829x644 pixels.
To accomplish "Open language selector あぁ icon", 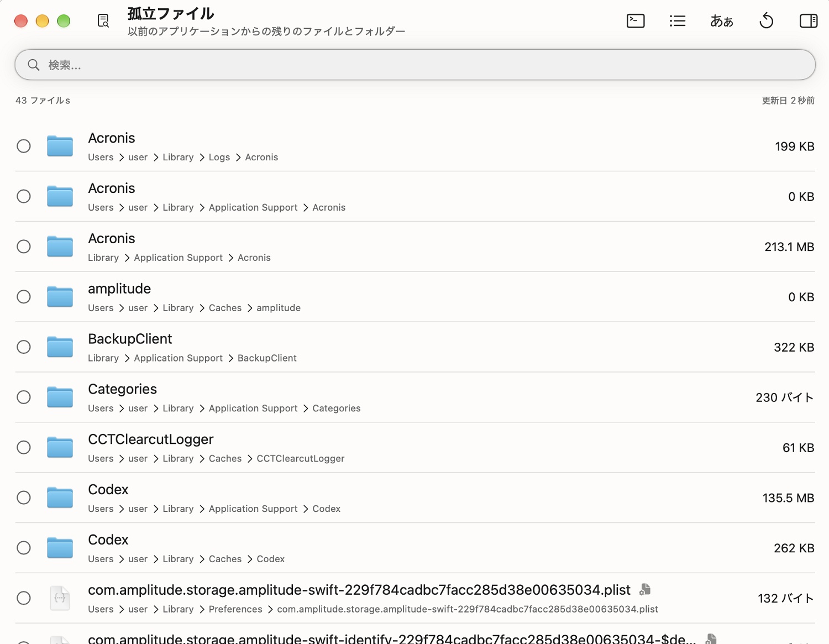I will point(722,21).
